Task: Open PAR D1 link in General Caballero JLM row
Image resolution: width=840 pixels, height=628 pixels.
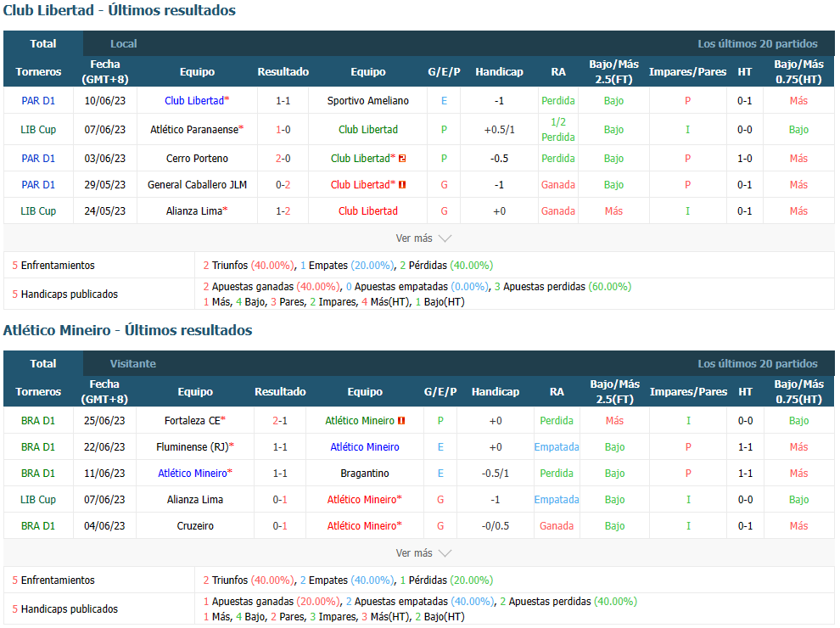Action: 38,185
